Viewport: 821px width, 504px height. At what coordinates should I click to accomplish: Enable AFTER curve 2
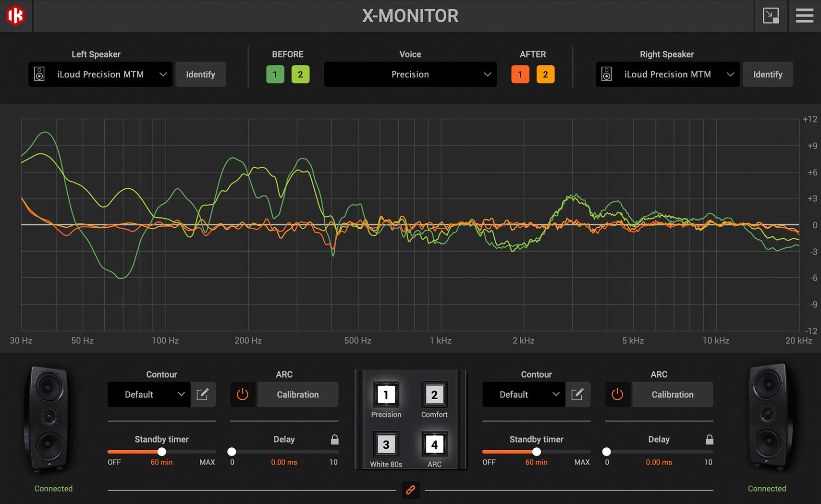(546, 74)
